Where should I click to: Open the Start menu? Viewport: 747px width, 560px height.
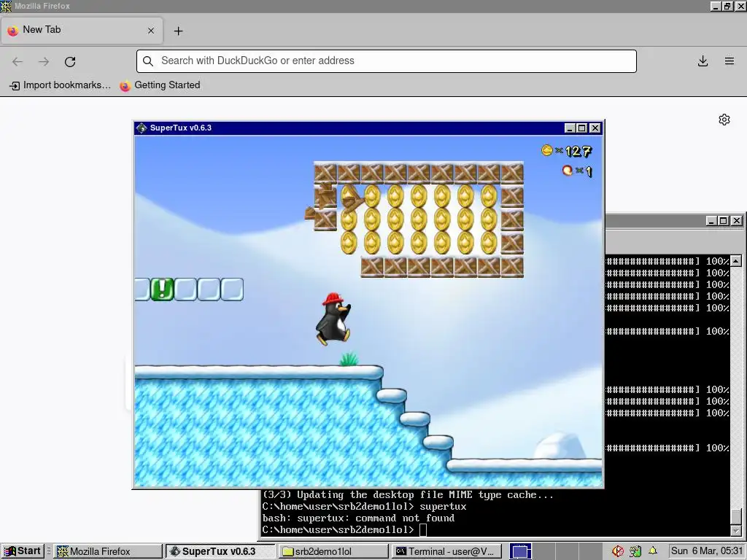pyautogui.click(x=23, y=551)
